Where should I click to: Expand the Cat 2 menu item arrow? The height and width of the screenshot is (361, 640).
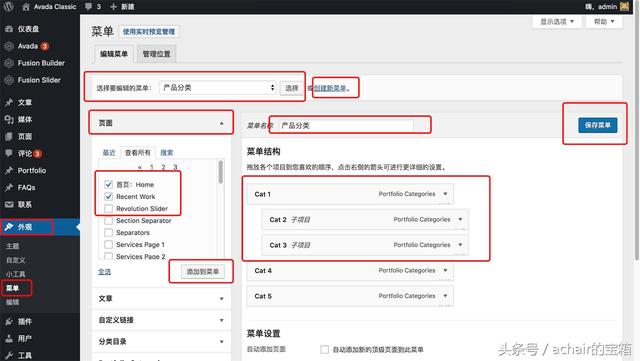tap(460, 219)
